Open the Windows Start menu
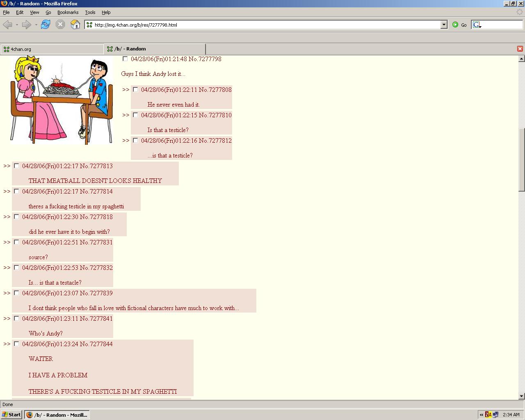 tap(11, 415)
